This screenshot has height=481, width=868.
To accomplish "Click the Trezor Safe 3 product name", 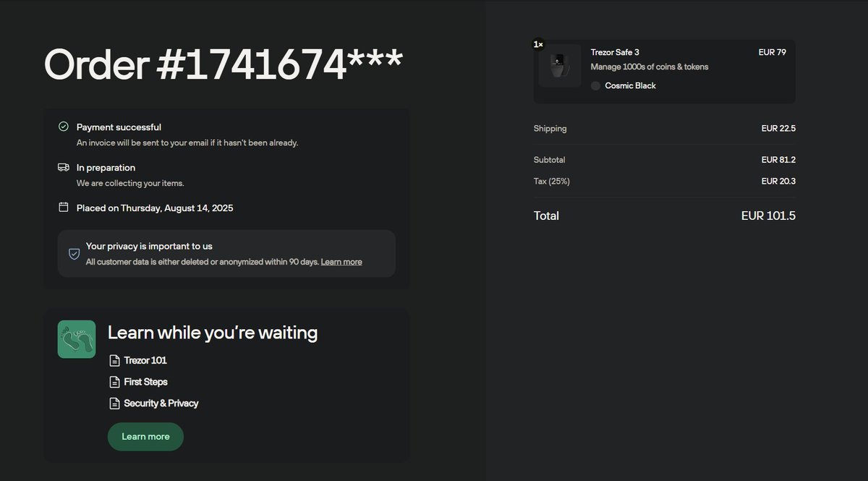I will 615,52.
